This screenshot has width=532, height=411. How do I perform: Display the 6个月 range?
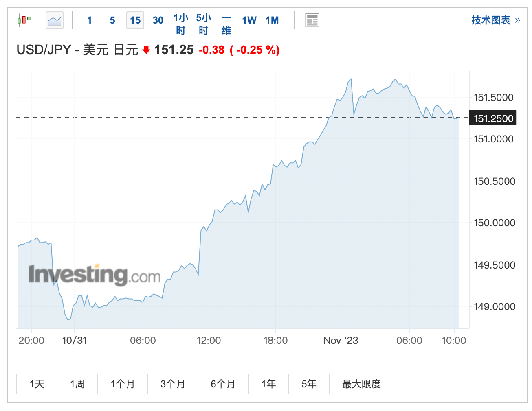[223, 384]
